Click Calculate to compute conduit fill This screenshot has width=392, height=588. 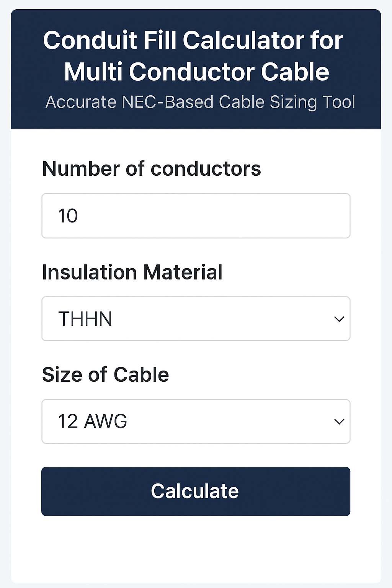point(196,491)
